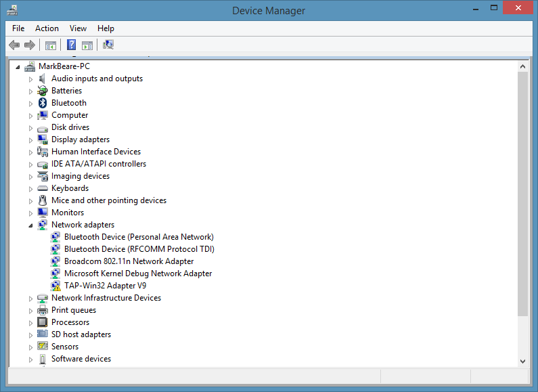Select the SD host adapters label
This screenshot has height=392, width=538.
pos(81,334)
